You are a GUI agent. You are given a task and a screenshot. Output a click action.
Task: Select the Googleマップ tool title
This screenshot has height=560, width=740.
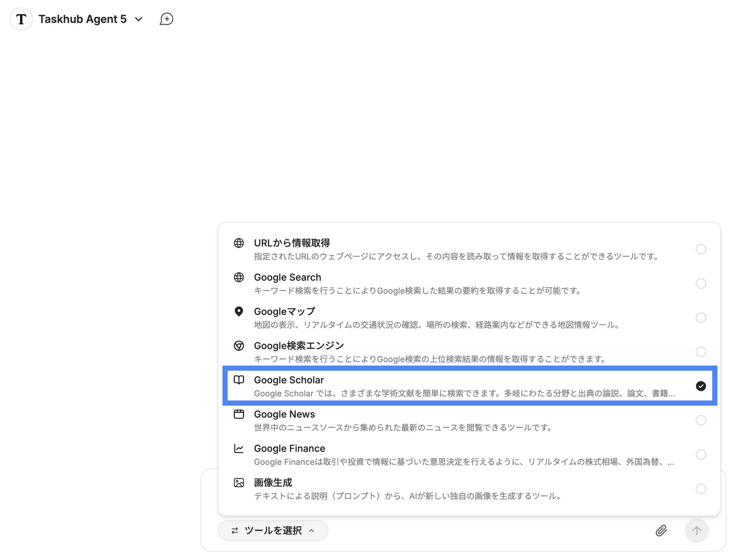(284, 311)
